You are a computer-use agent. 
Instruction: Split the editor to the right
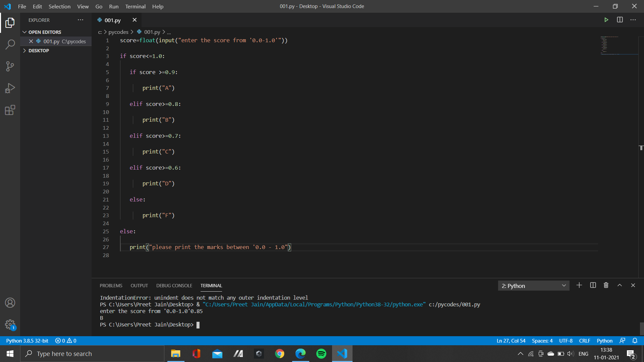[620, 20]
